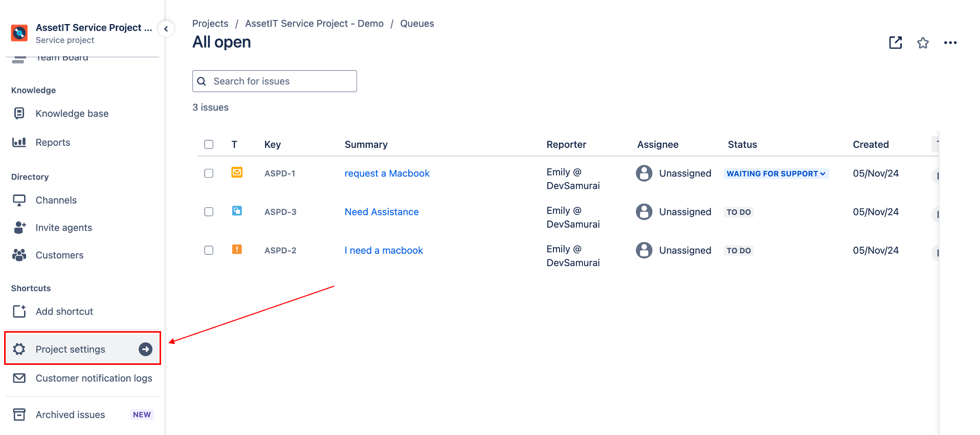
Task: Click the Reports bar chart icon
Action: tap(19, 142)
